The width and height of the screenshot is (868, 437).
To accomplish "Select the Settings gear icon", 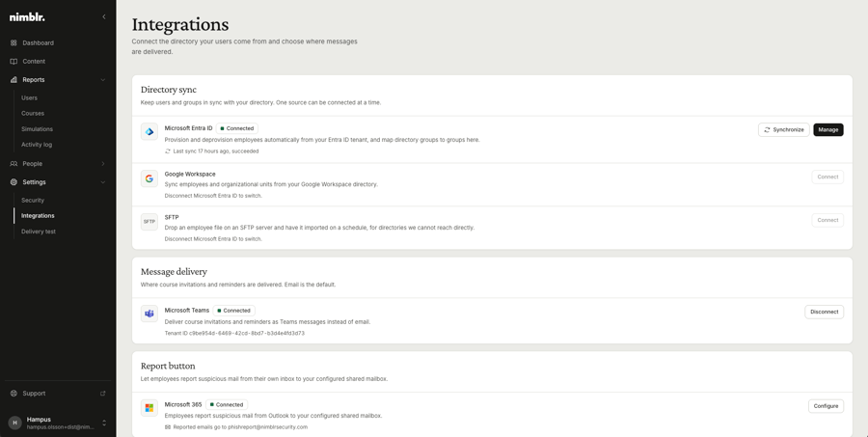I will pos(14,182).
